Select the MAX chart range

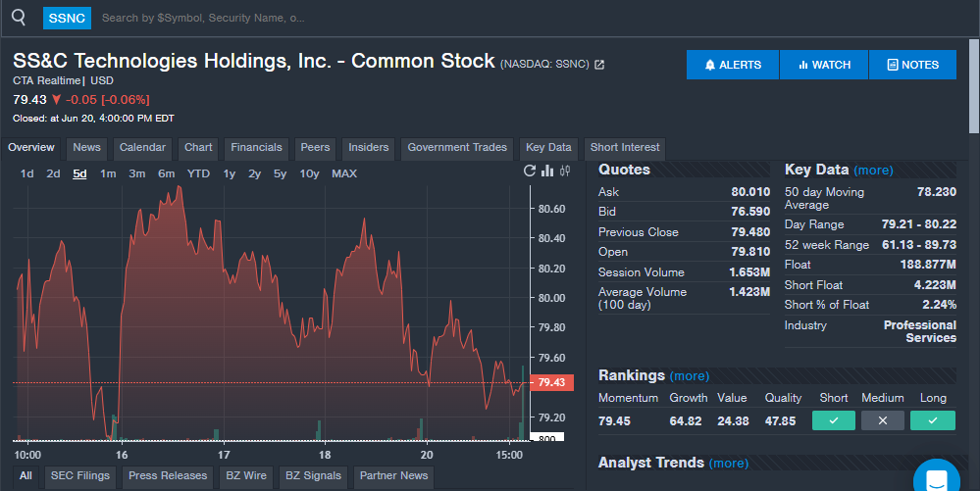click(344, 173)
